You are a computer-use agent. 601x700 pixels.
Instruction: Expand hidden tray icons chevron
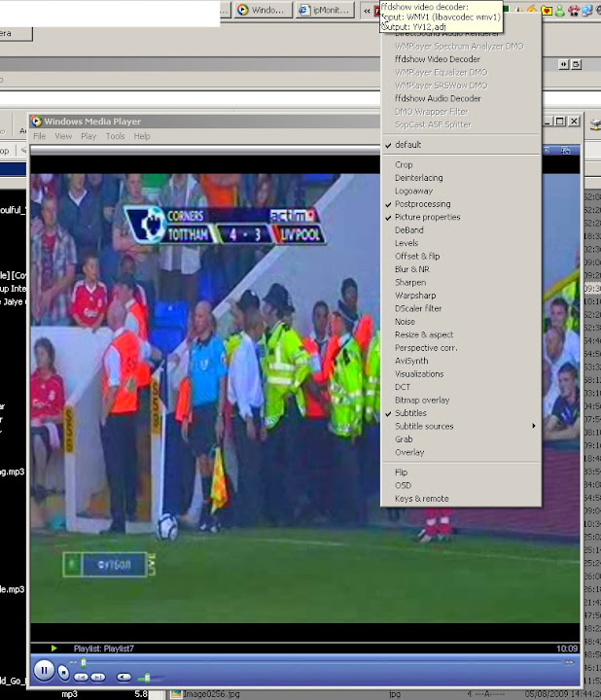(x=367, y=11)
